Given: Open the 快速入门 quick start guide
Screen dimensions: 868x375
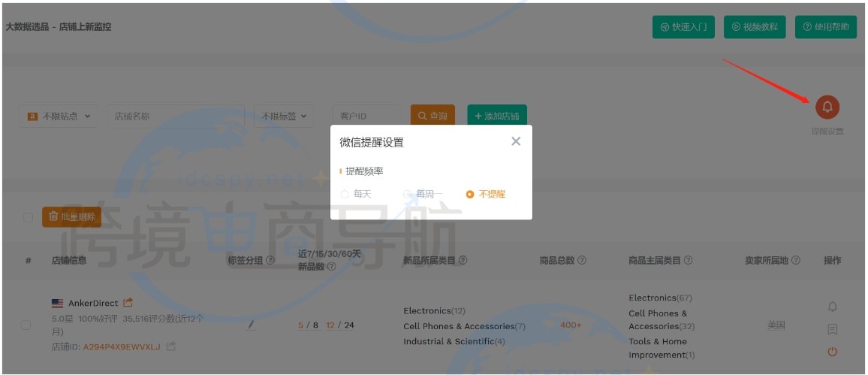Looking at the screenshot, I should click(x=683, y=26).
